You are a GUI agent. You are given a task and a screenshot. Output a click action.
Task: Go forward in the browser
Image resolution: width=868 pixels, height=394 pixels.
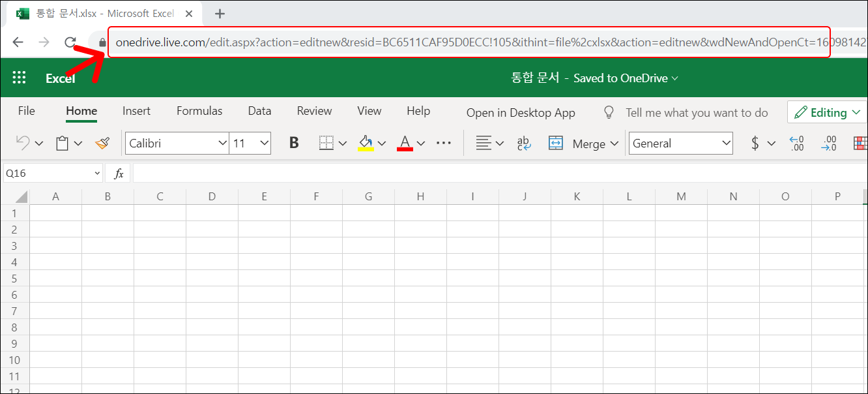(x=44, y=42)
